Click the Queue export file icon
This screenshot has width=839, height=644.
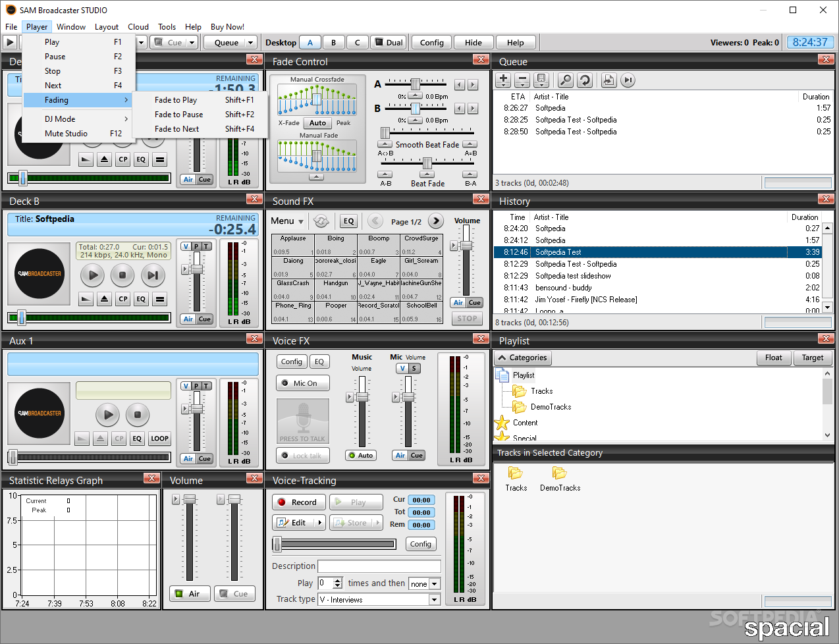[609, 80]
